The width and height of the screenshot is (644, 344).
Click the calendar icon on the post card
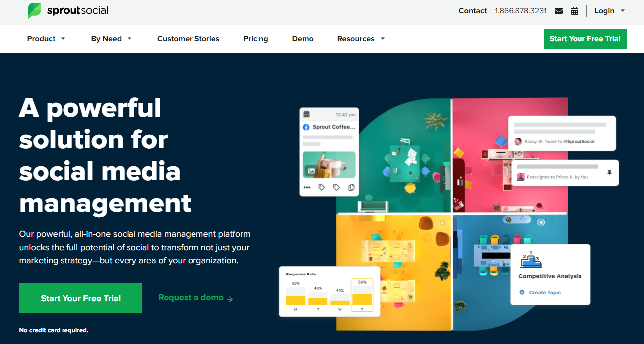tap(307, 114)
